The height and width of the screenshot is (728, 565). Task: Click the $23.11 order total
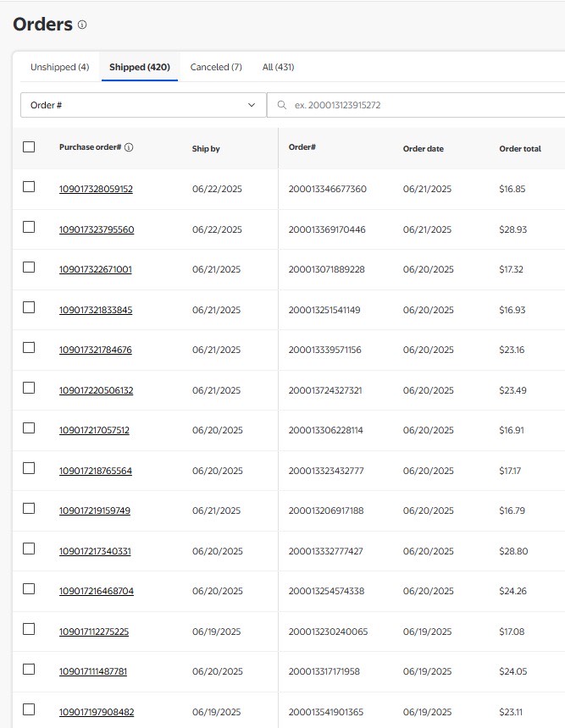click(511, 712)
